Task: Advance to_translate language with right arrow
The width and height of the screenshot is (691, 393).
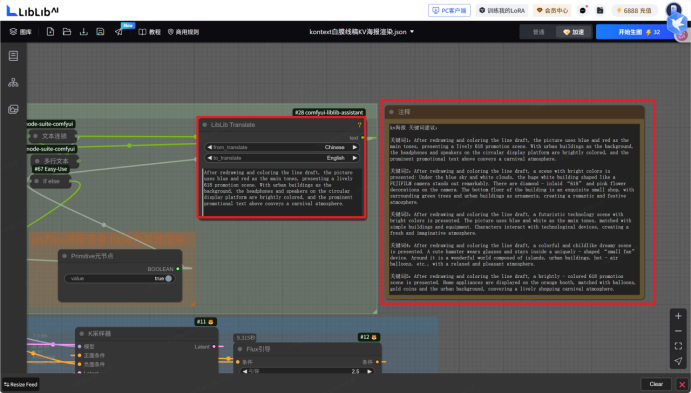Action: click(354, 158)
